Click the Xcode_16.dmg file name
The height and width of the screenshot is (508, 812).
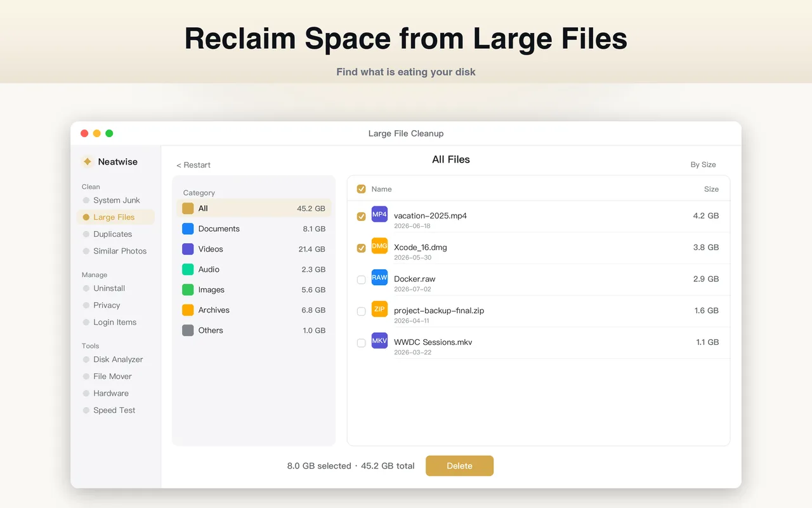(420, 248)
